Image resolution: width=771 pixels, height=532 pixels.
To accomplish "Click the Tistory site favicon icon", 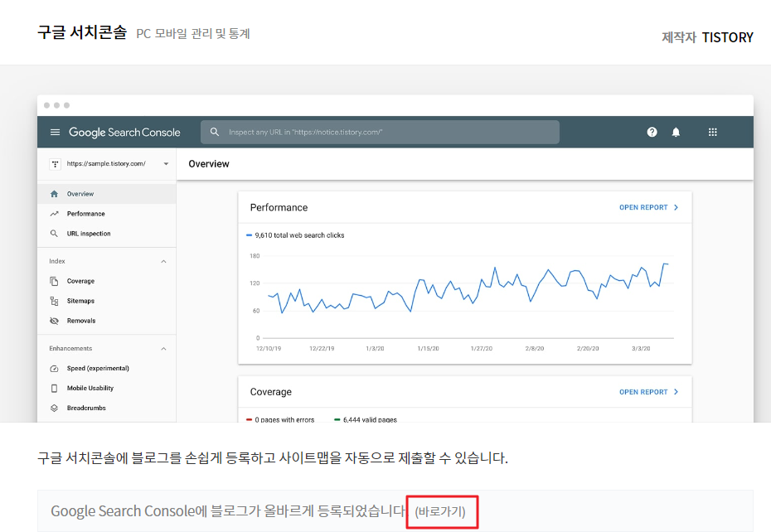I will 55,164.
